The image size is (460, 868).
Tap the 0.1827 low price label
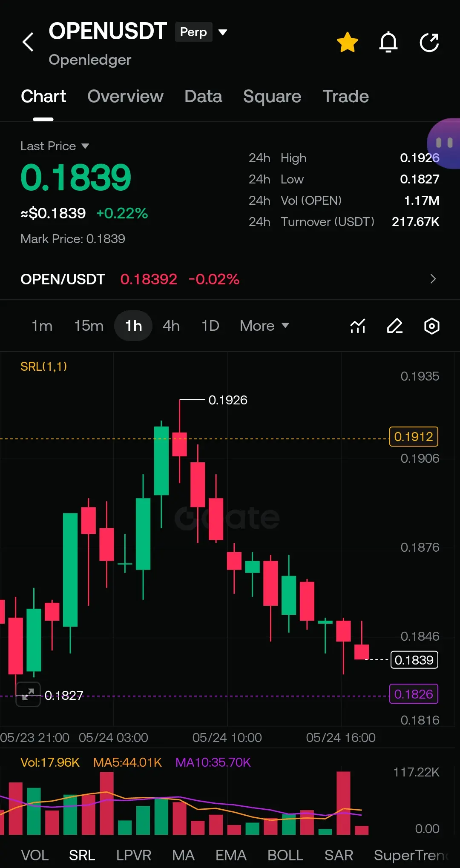click(64, 695)
